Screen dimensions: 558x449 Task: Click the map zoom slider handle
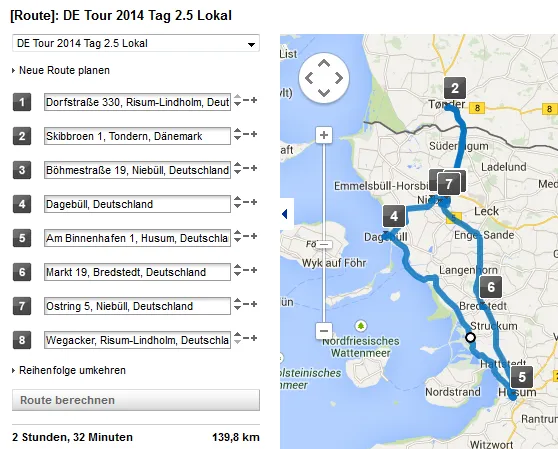point(324,244)
